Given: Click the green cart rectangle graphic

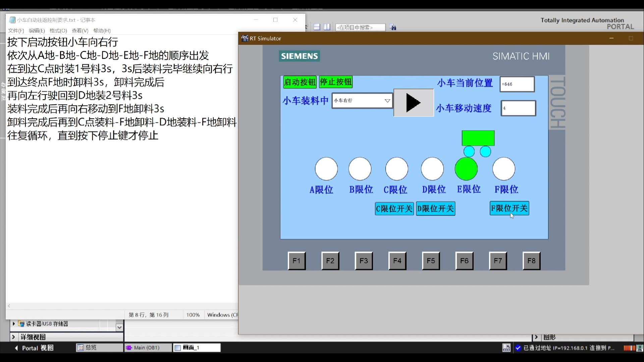Looking at the screenshot, I should tap(478, 138).
